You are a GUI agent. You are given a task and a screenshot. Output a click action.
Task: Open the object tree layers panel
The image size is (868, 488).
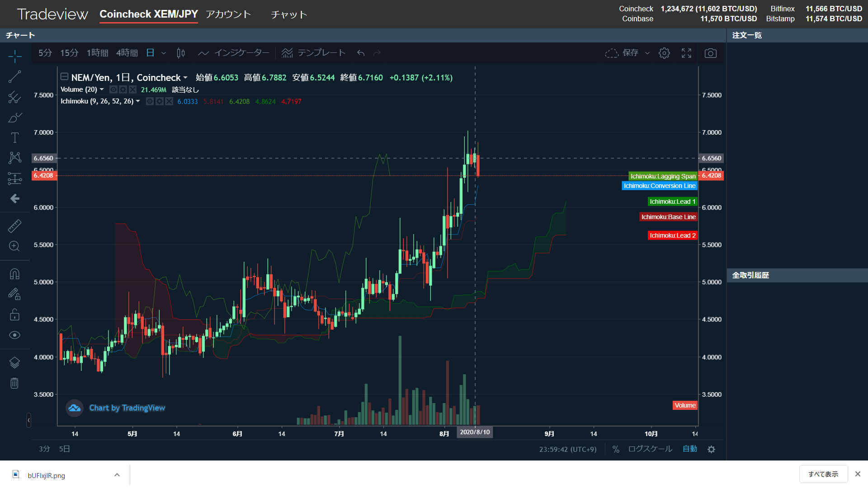pyautogui.click(x=14, y=362)
